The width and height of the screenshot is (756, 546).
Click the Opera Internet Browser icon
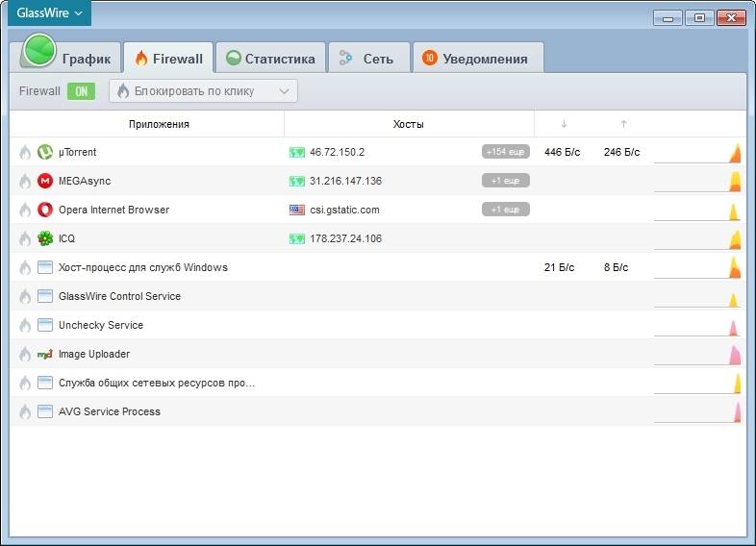[45, 211]
